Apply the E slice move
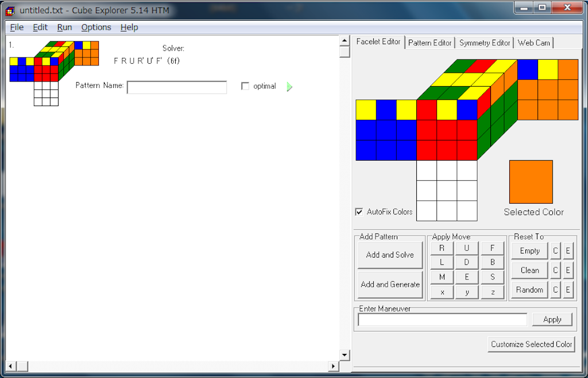 pyautogui.click(x=466, y=277)
